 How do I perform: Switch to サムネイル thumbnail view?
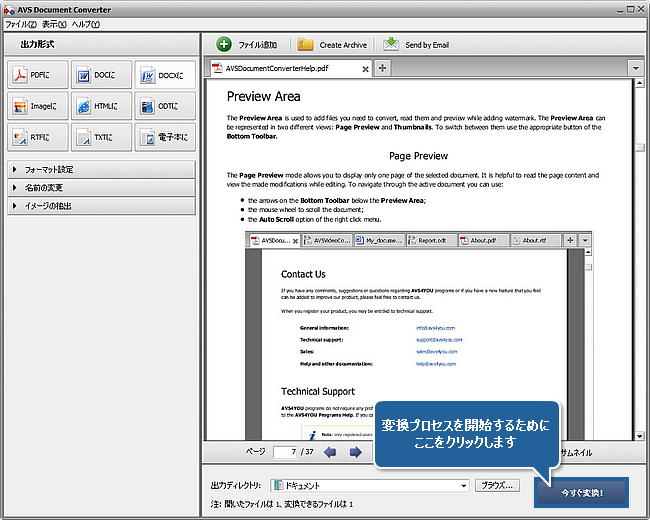[576, 453]
